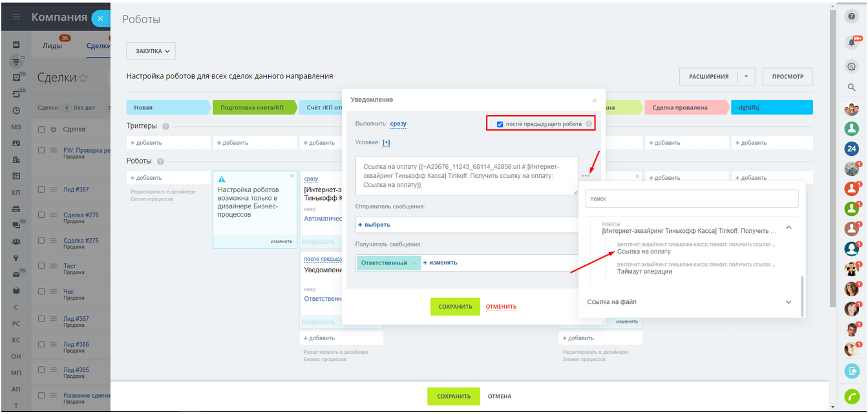Collapse the Tinkoff robots group chevron

click(789, 228)
